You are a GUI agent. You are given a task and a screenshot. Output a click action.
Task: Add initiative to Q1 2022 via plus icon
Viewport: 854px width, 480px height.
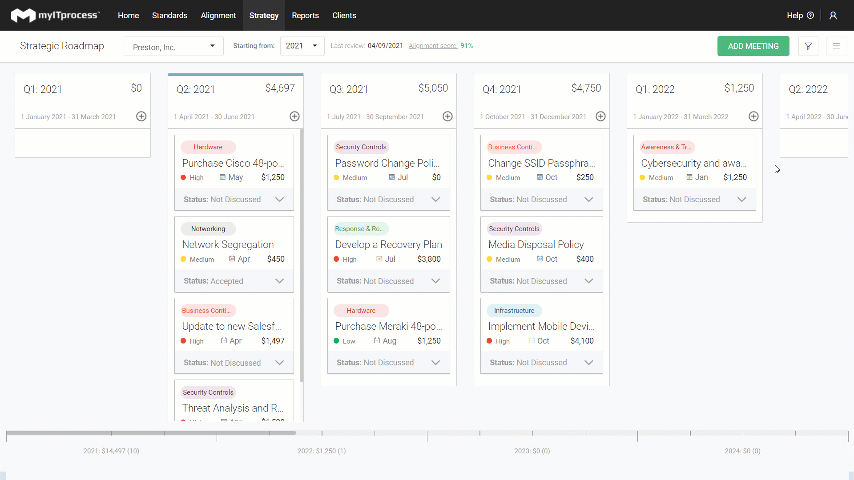[x=754, y=116]
